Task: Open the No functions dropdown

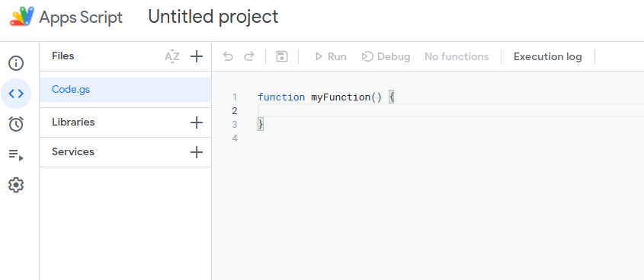Action: click(457, 56)
